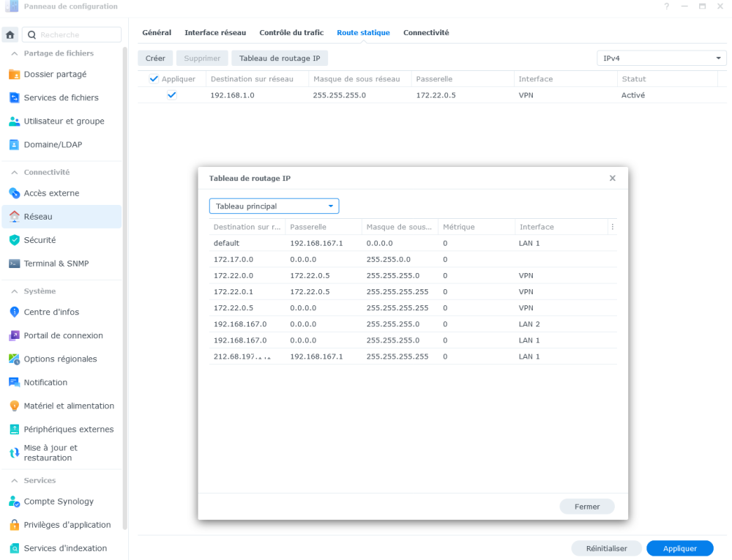
Task: Click the Centre d'infos icon
Action: [14, 312]
